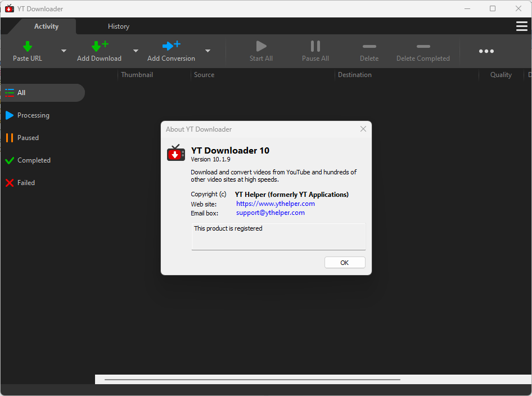Click OK in the About dialog
This screenshot has width=532, height=396.
(x=345, y=263)
